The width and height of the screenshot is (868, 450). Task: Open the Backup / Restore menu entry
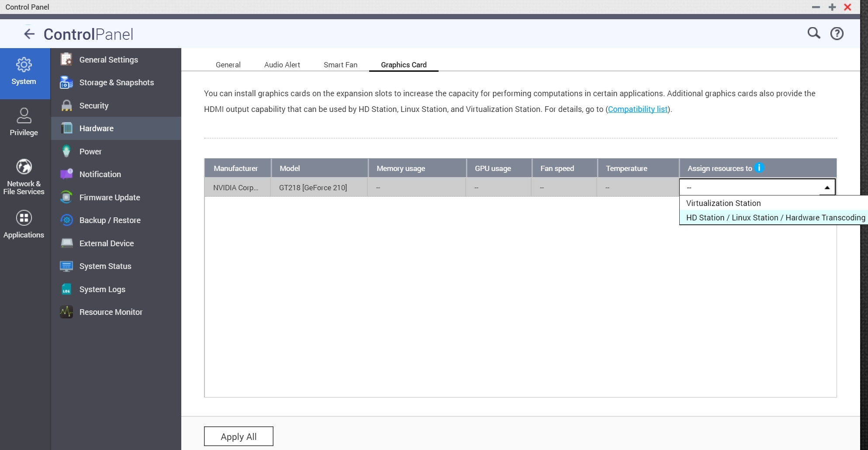[116, 220]
